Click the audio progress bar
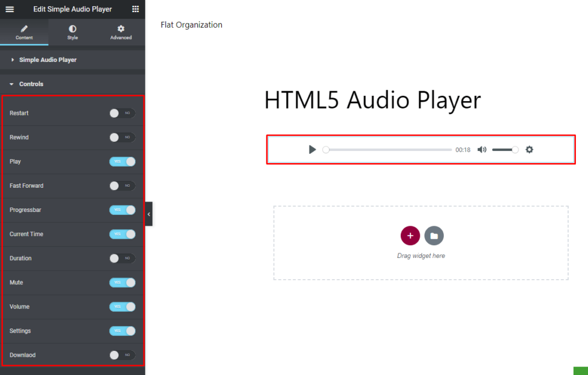The width and height of the screenshot is (588, 375). click(x=388, y=149)
